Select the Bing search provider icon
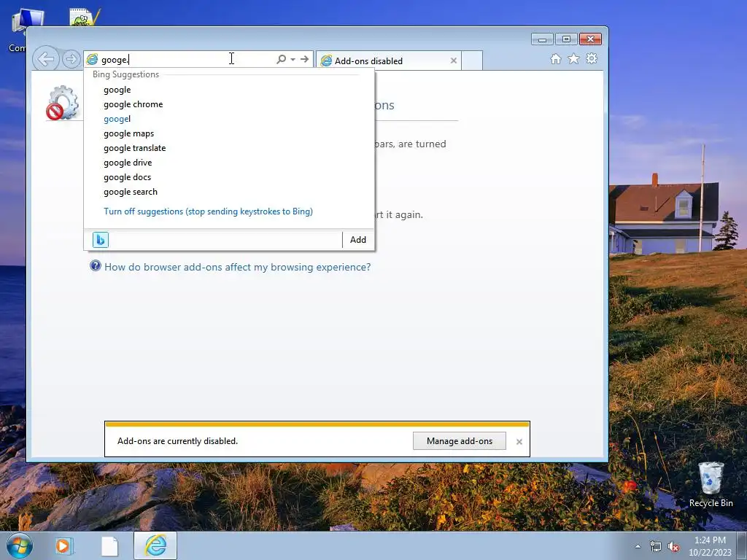Viewport: 747px width, 560px height. click(101, 239)
